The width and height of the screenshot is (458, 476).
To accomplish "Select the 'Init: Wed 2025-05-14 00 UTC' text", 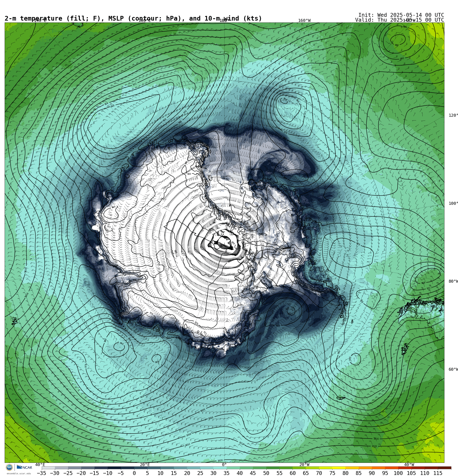I will pyautogui.click(x=401, y=15).
